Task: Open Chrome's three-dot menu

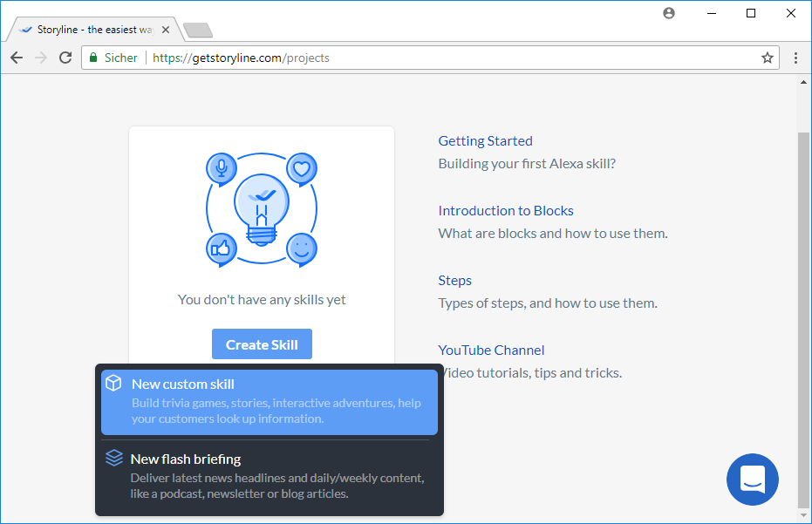Action: (795, 58)
